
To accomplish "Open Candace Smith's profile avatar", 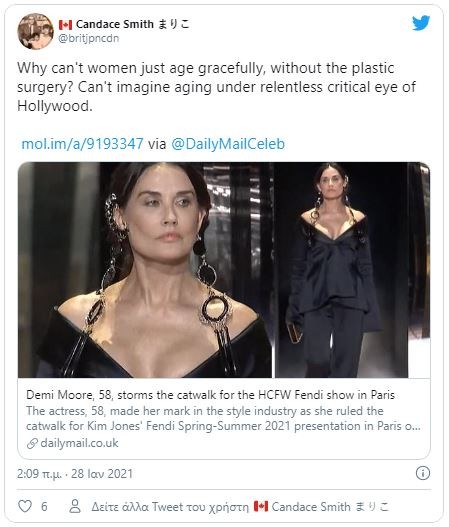I will click(36, 31).
